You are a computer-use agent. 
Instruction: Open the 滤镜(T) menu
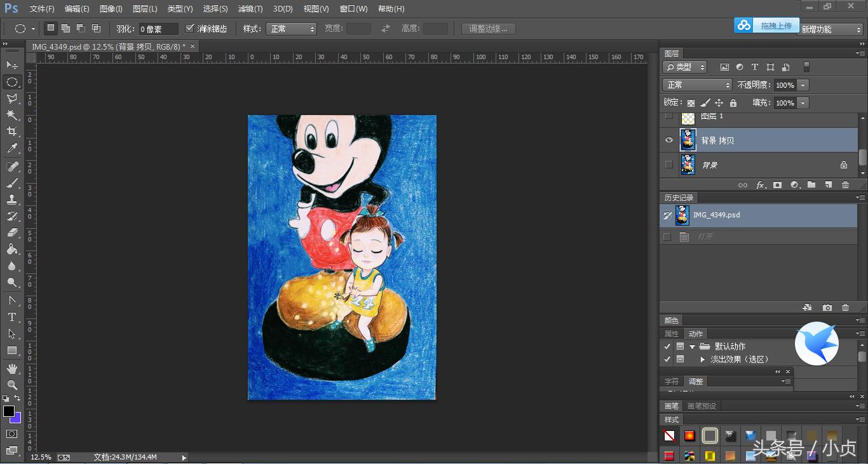click(x=250, y=9)
